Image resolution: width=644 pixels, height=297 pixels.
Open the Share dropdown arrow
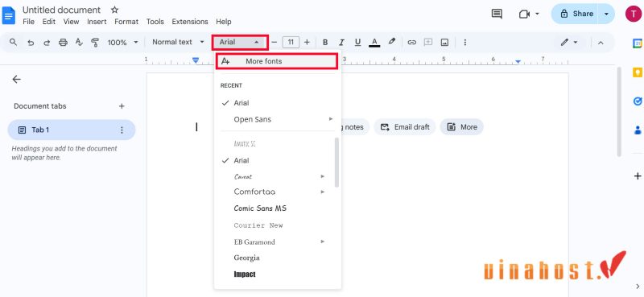click(x=607, y=14)
